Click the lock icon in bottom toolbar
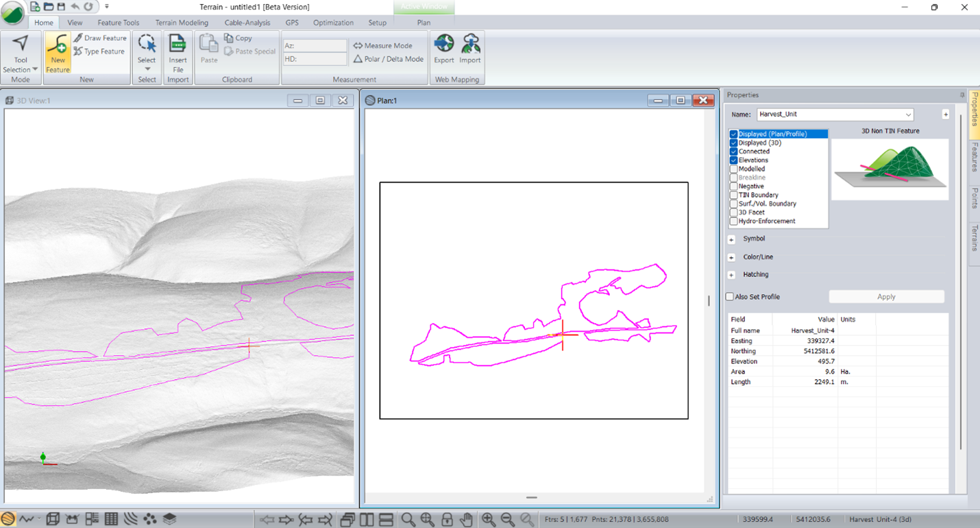Viewport: 980px width, 528px height. (x=447, y=520)
